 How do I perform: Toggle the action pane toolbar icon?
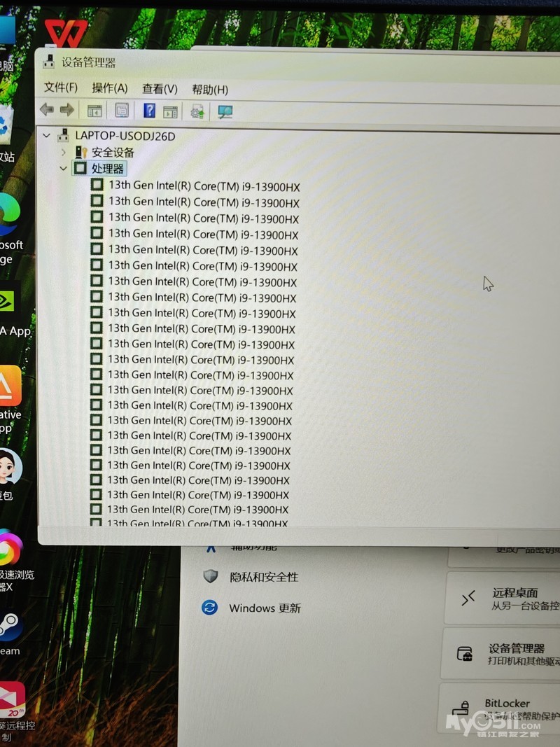click(171, 112)
